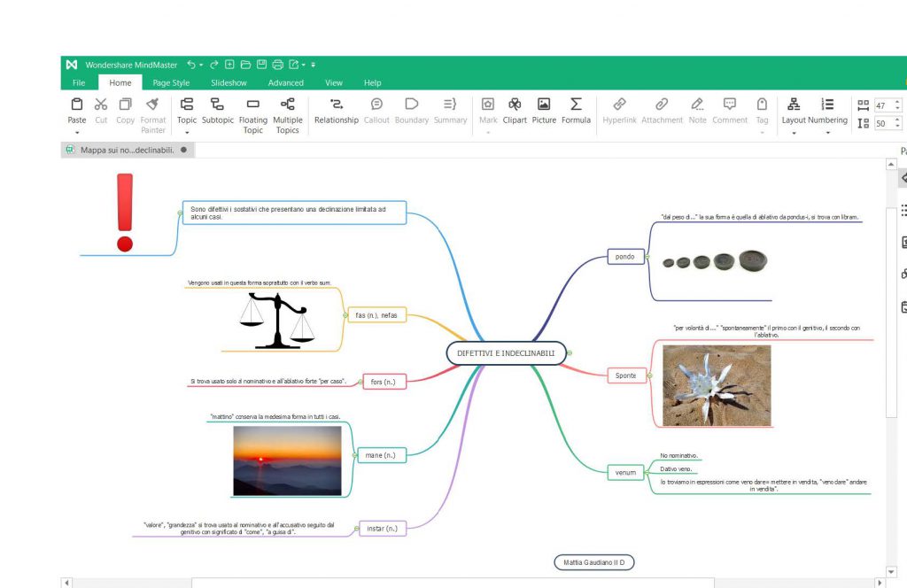Switch to the Page Style tab
The image size is (907, 588).
click(171, 83)
